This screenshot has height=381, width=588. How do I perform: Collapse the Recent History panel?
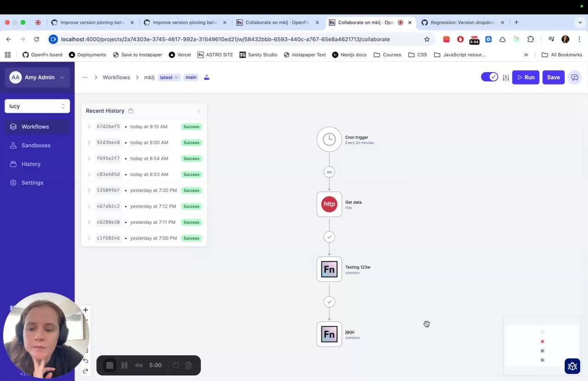(x=199, y=111)
